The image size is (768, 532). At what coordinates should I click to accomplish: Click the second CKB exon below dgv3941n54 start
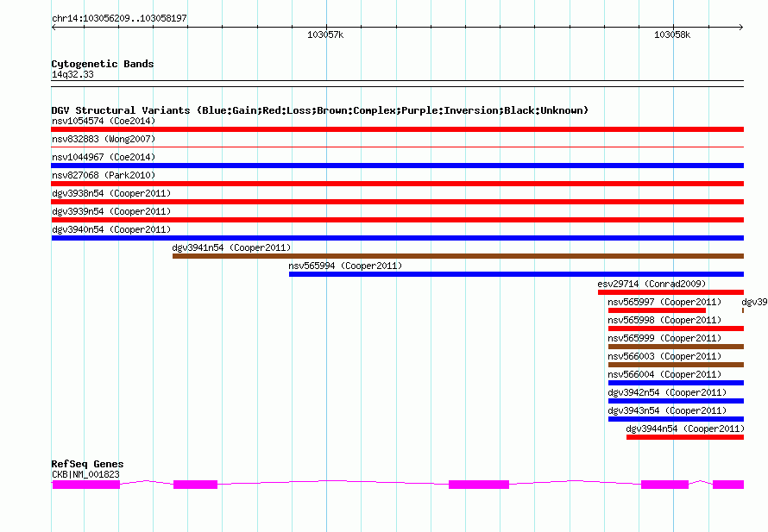coord(195,485)
